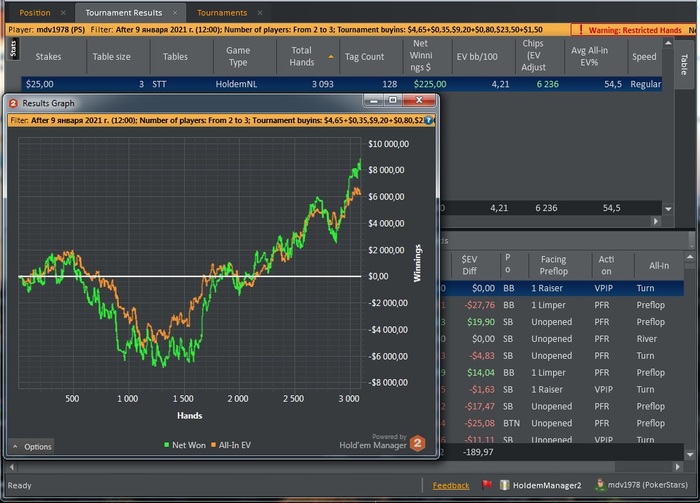Viewport: 700px width, 503px height.
Task: Select hand row with $EV Diff $19,90
Action: pyautogui.click(x=562, y=322)
